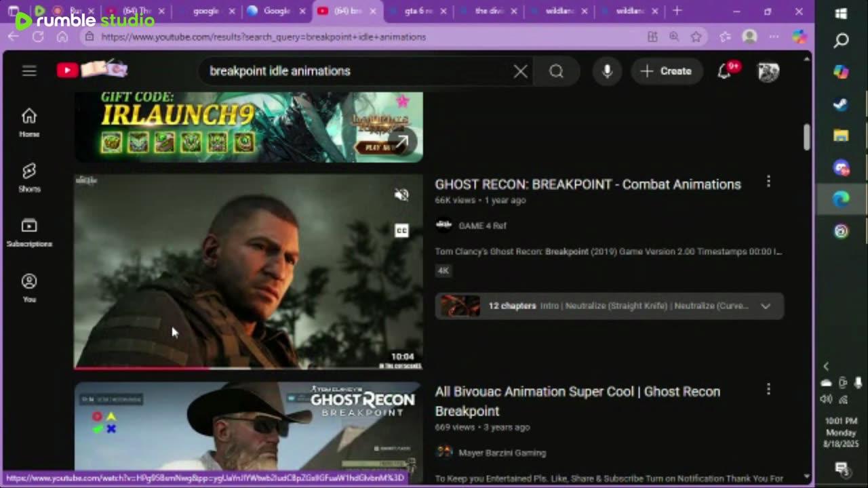Open more options for Combat Animations video
The height and width of the screenshot is (488, 868).
[x=768, y=182]
